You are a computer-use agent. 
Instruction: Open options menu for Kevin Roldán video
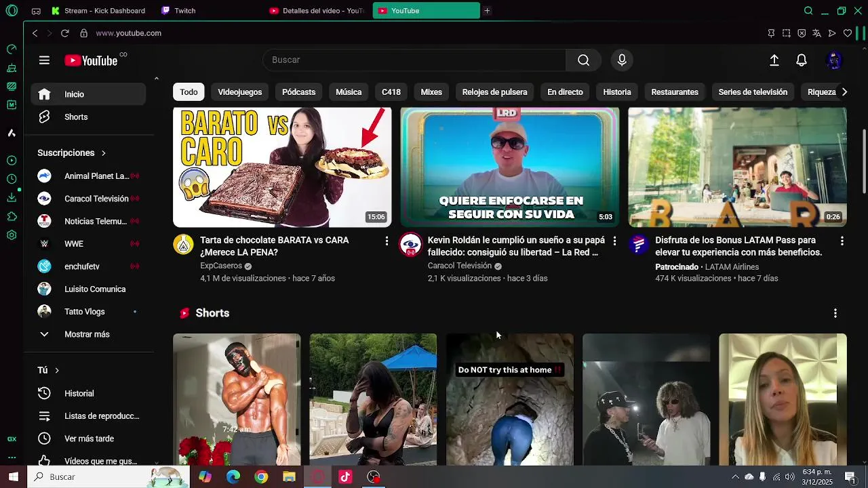[615, 241]
